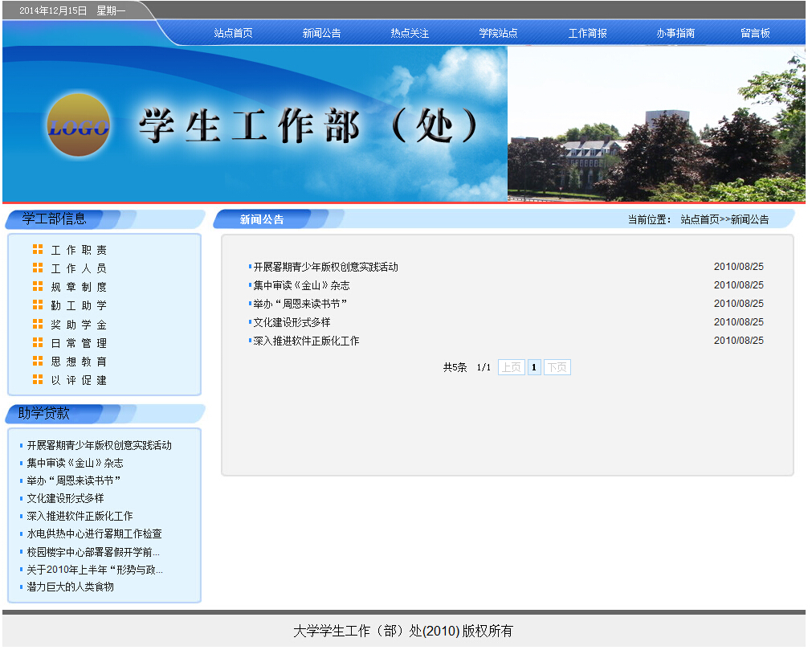Screen dimensions: 812x650
Task: Click 新闻公告 in the breadcrumb trail
Action: (x=749, y=219)
